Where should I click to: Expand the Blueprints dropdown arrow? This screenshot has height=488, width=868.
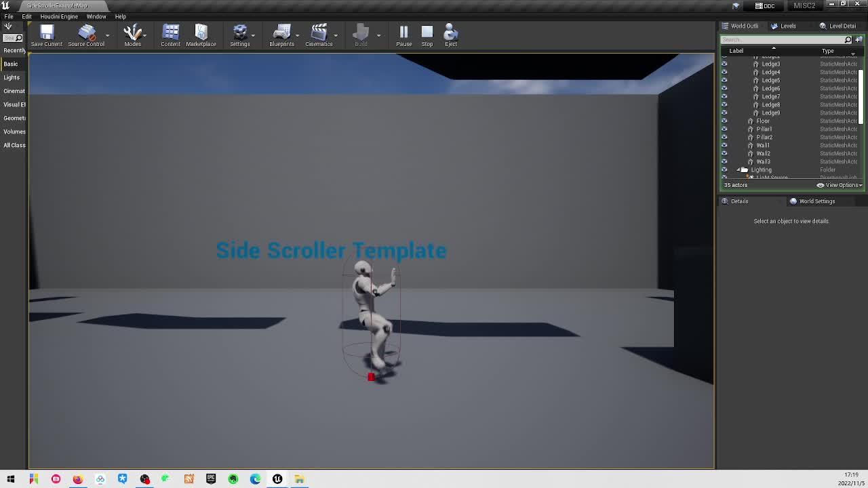click(297, 35)
